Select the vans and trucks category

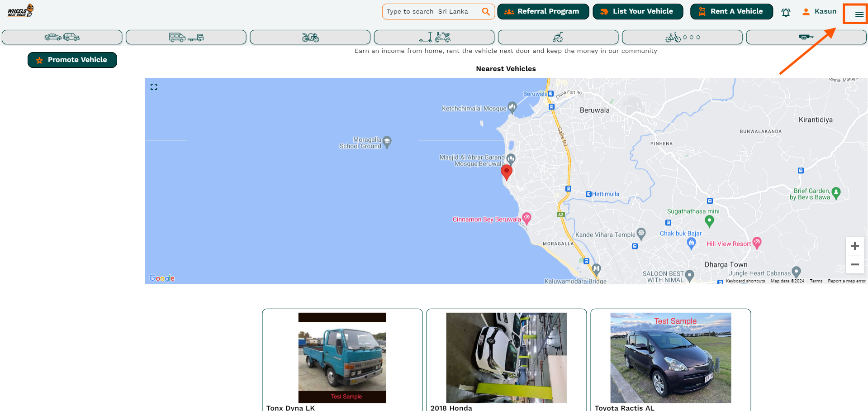pyautogui.click(x=186, y=37)
